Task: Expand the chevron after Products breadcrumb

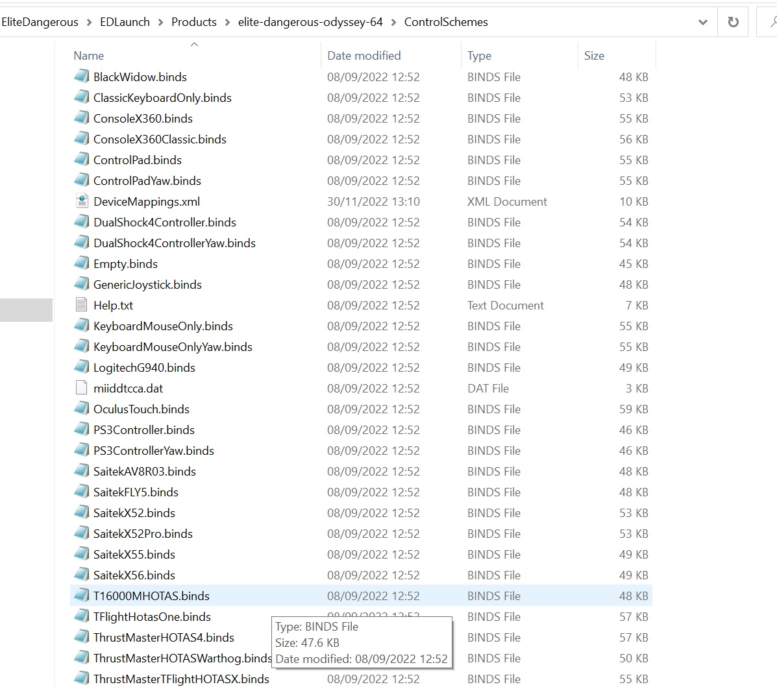Action: point(227,22)
